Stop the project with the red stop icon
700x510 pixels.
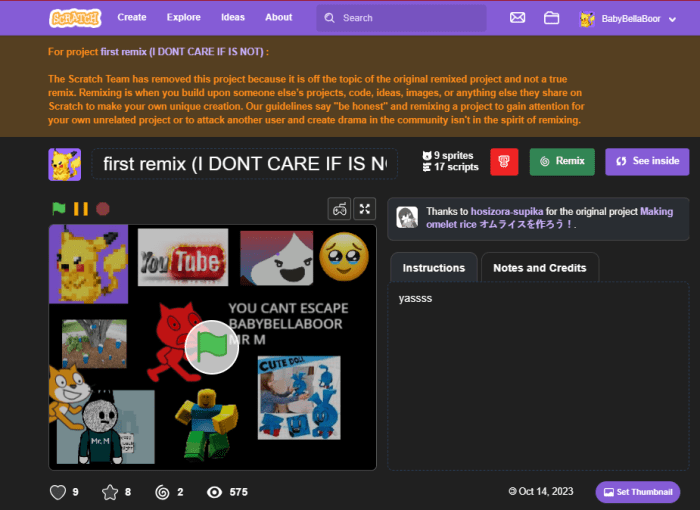pyautogui.click(x=103, y=209)
